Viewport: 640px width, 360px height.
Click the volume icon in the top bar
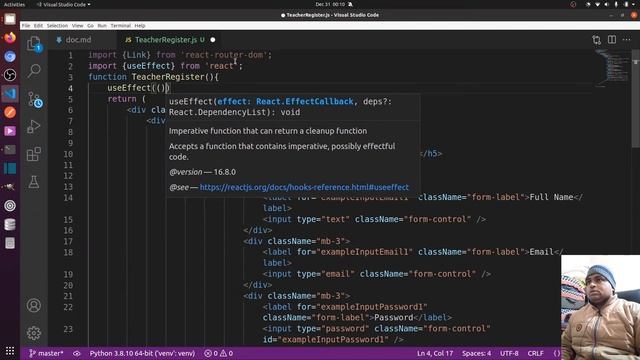click(606, 4)
